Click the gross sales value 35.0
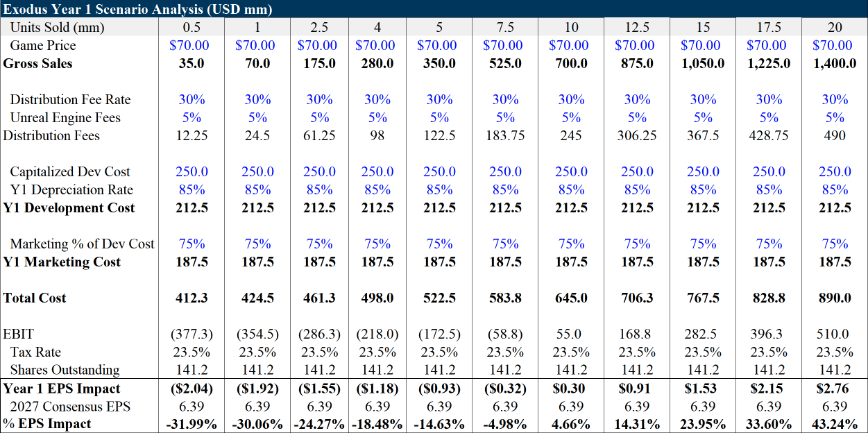Viewport: 868px width, 433px height. [192, 63]
